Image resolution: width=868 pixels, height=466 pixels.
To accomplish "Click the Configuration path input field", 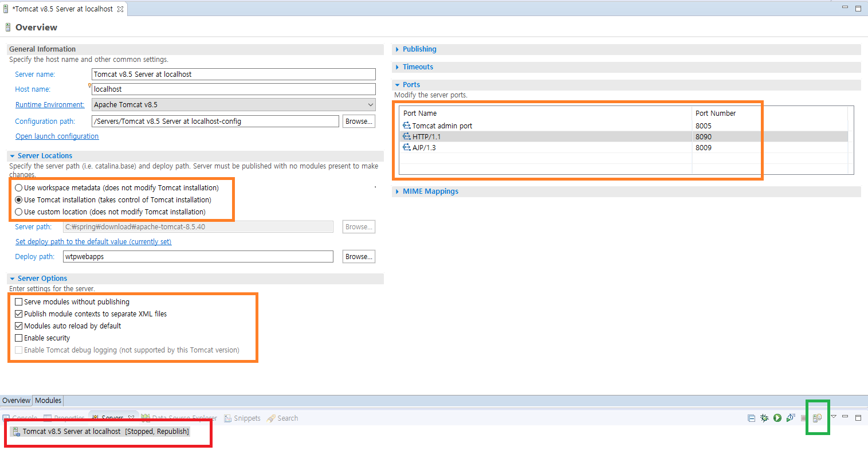I will (x=215, y=122).
